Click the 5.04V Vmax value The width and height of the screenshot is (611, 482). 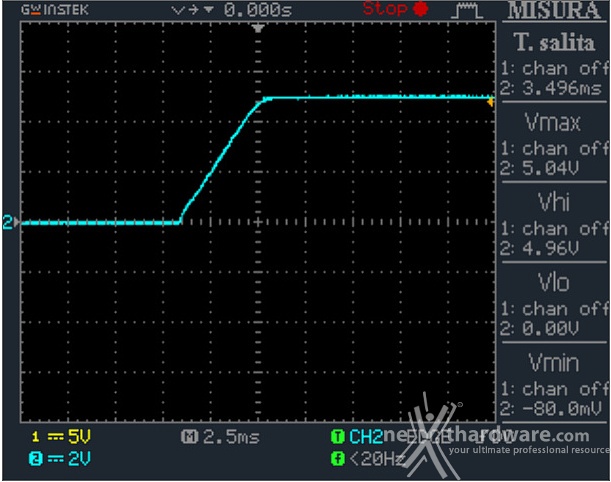click(x=550, y=168)
